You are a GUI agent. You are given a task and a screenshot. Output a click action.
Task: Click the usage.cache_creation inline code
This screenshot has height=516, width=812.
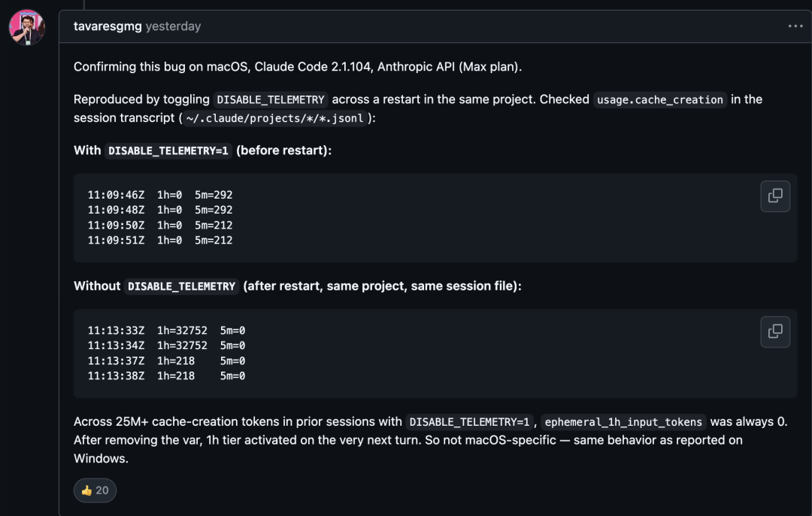coord(660,99)
